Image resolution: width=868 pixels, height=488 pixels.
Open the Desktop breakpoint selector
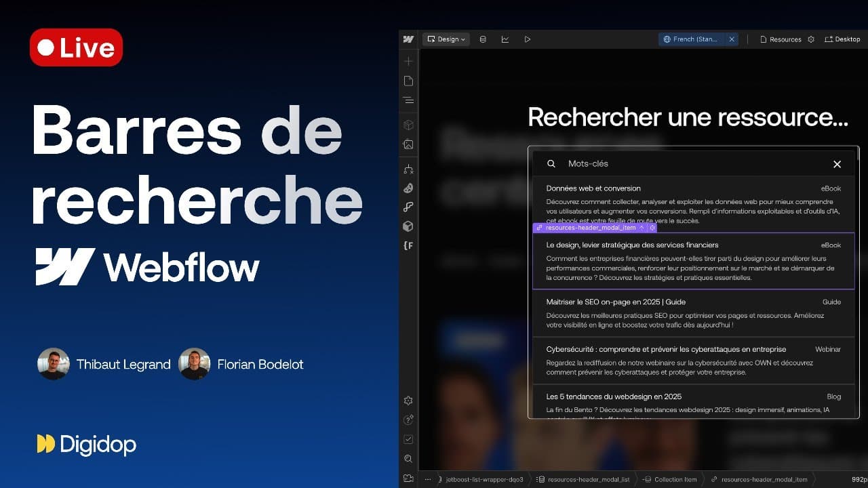(x=843, y=39)
